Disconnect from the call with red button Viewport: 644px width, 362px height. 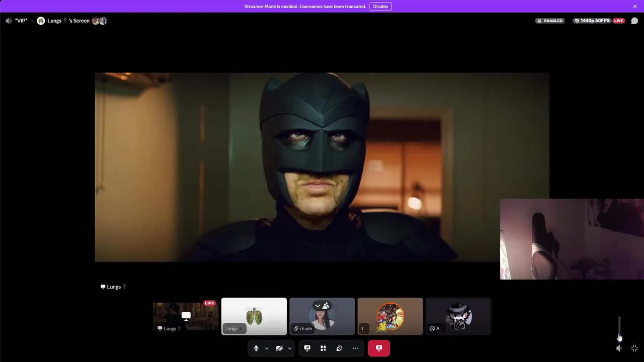tap(379, 348)
